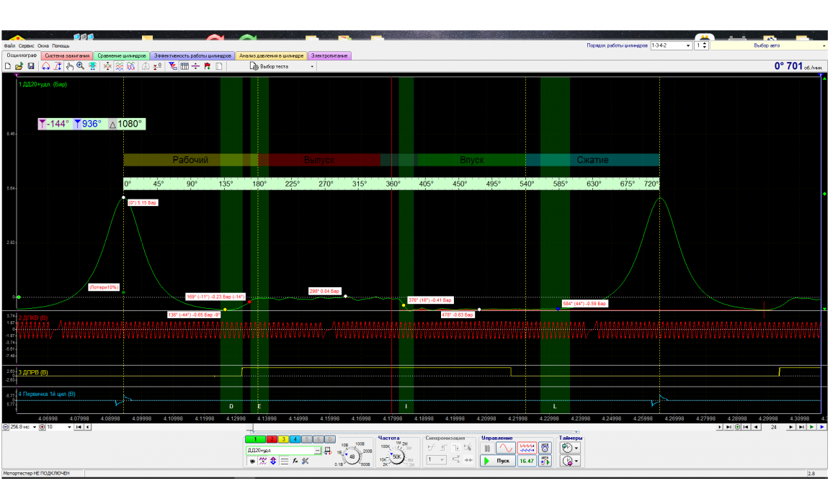The height and width of the screenshot is (504, 833).
Task: Click the Частота frequency knob
Action: (397, 456)
